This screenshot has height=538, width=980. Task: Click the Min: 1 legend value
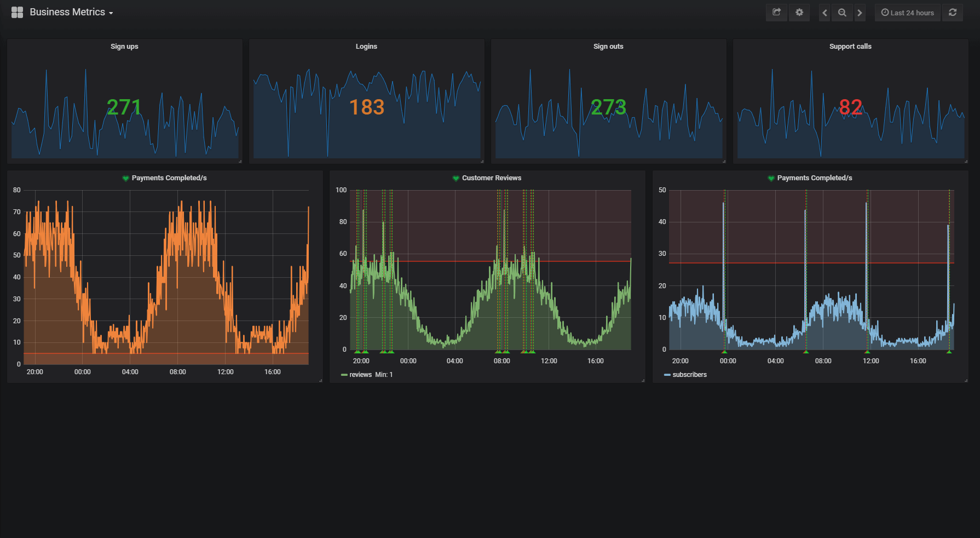384,375
